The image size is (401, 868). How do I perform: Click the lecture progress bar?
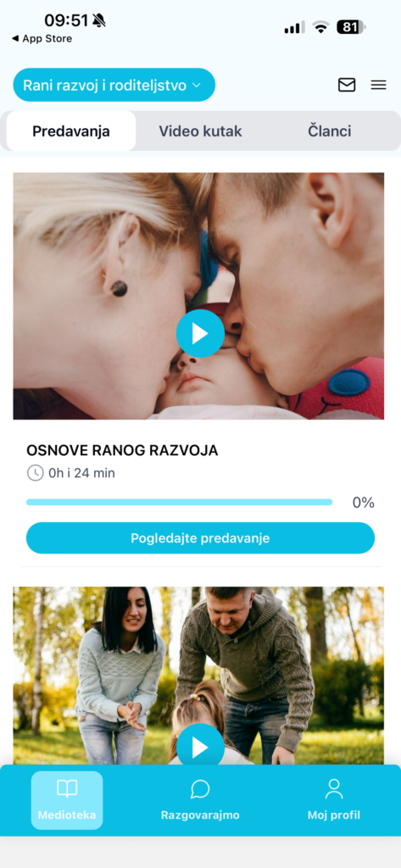pyautogui.click(x=180, y=502)
